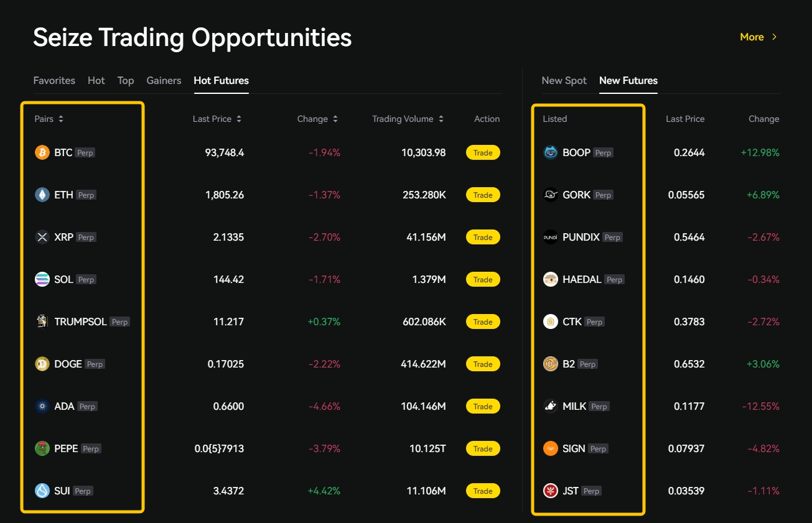Click the ADA Cardano coin icon

coord(42,406)
